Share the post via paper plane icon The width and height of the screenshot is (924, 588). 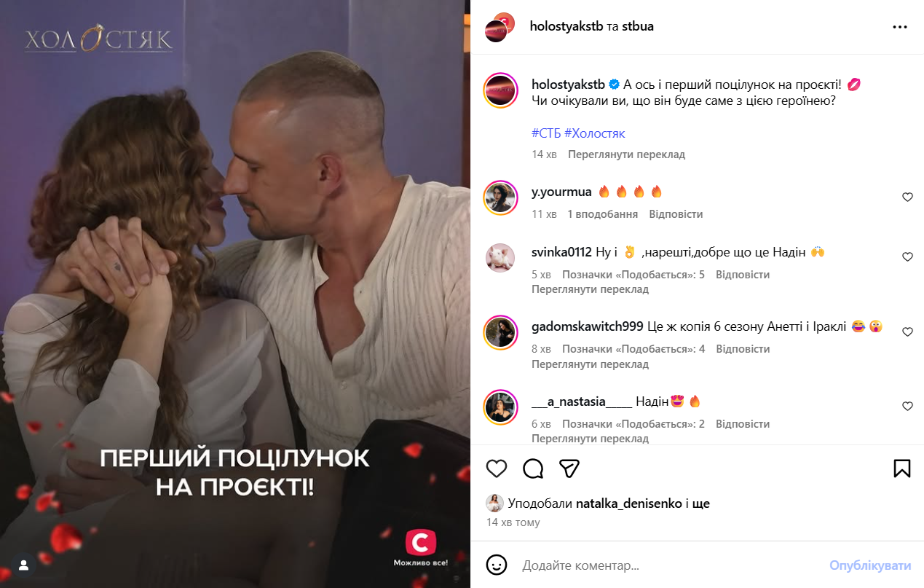click(569, 468)
